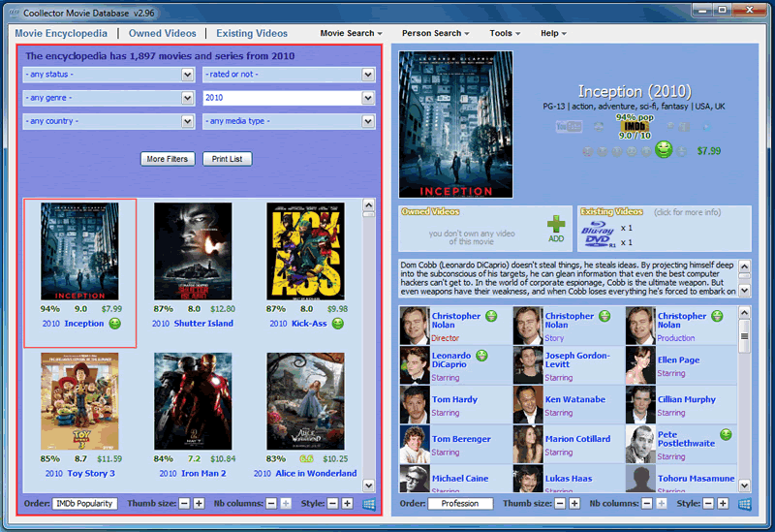Increase cast list Style value
This screenshot has height=532, width=775.
(723, 503)
